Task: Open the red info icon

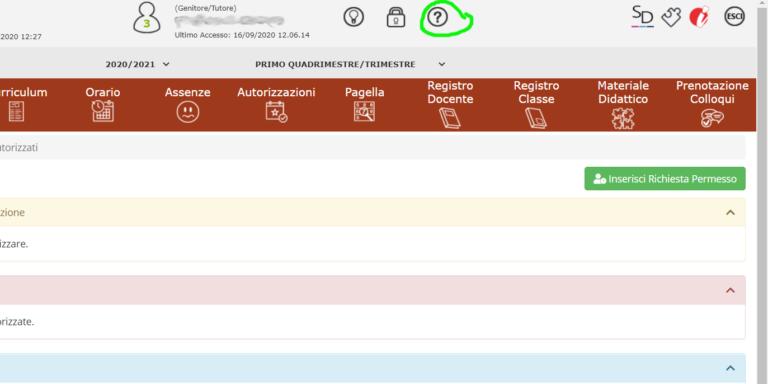Action: click(699, 17)
